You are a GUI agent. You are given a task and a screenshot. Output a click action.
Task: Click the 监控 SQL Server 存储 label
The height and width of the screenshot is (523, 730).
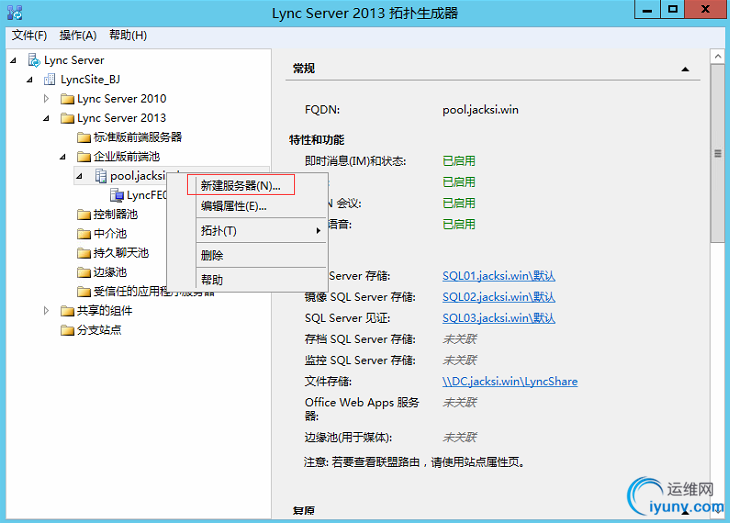360,360
